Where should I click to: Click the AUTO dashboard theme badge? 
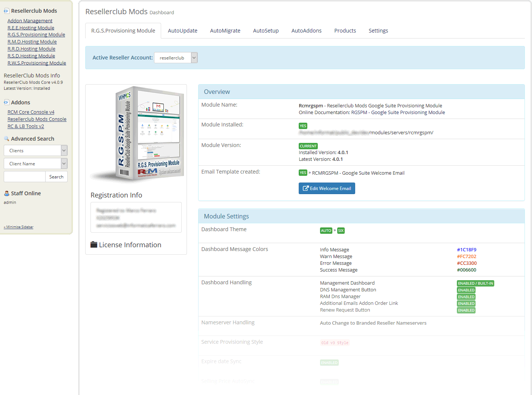326,230
